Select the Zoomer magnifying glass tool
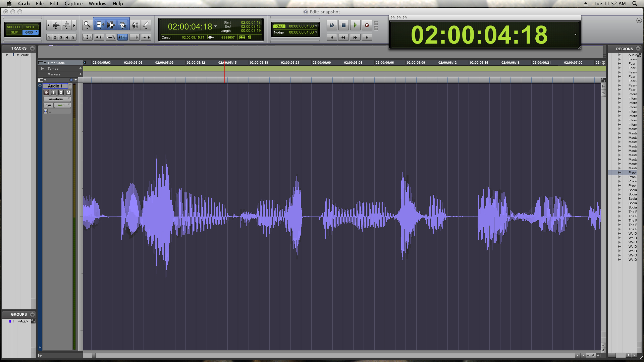The height and width of the screenshot is (362, 644). (87, 25)
